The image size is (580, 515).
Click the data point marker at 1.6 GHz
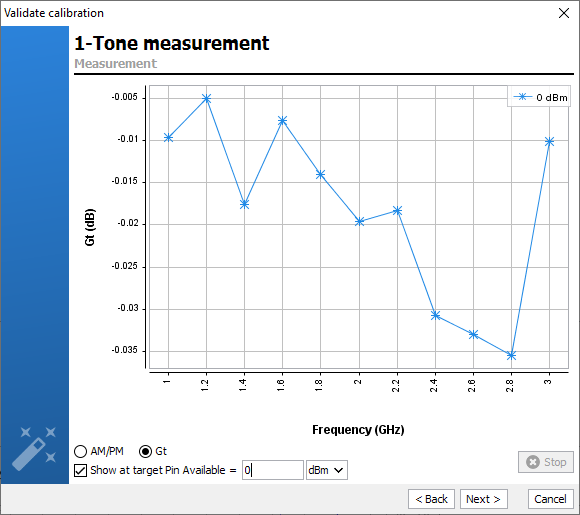[x=283, y=121]
